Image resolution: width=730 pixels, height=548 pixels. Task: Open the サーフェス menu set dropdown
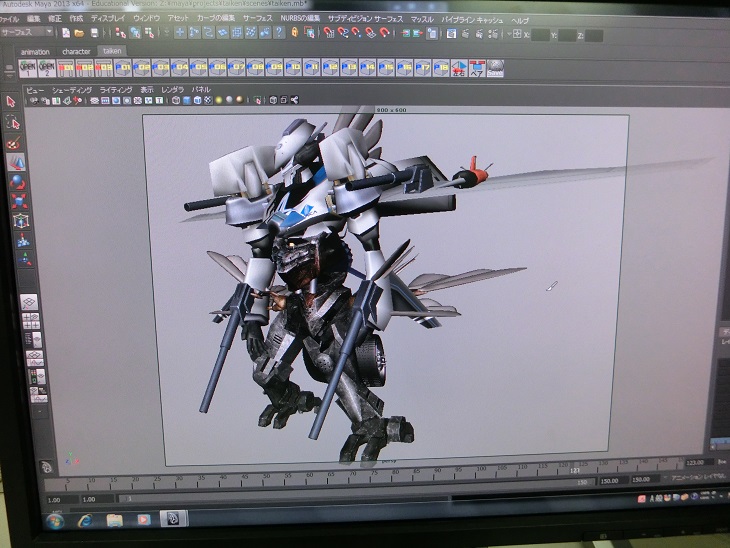27,31
